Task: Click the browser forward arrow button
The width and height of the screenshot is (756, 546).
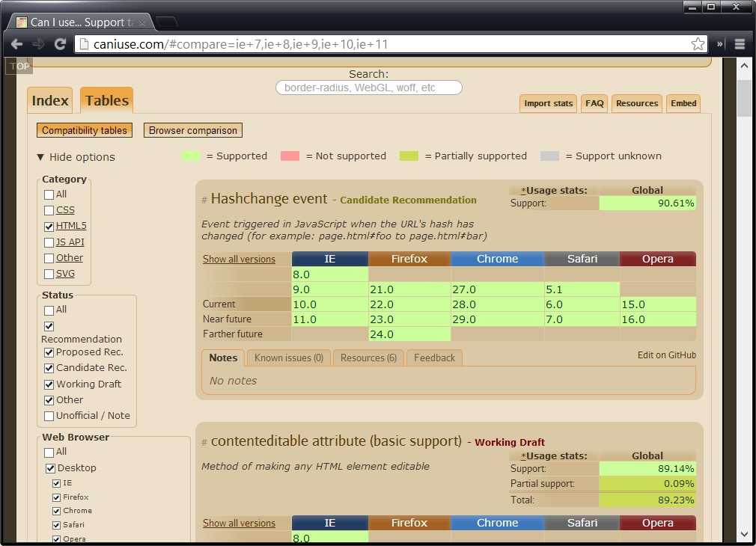Action: pyautogui.click(x=38, y=44)
